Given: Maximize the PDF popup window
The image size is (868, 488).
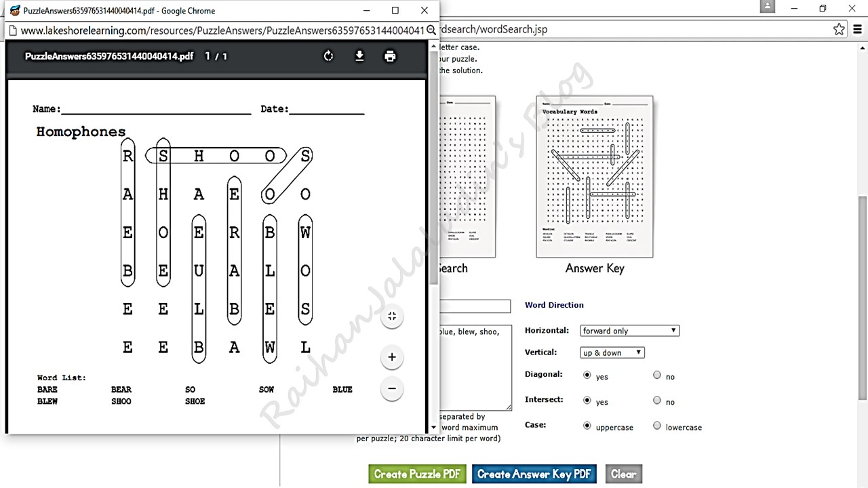Looking at the screenshot, I should pyautogui.click(x=395, y=10).
